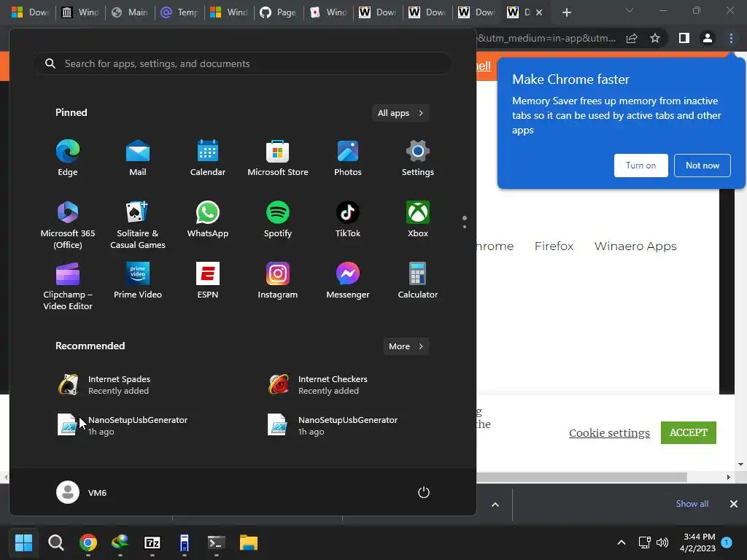Click Show all downloads
The width and height of the screenshot is (747, 560).
(692, 504)
